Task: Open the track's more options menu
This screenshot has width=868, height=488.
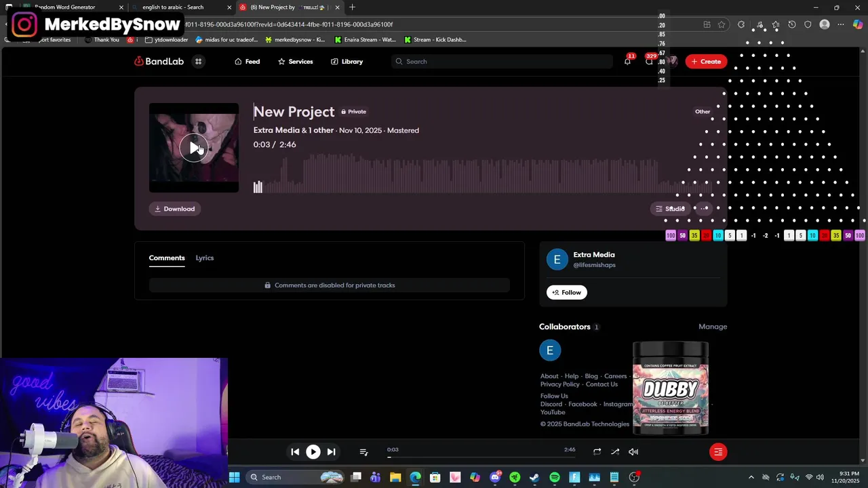Action: coord(705,209)
